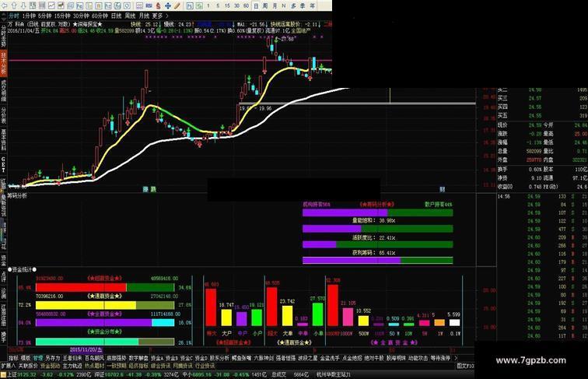
Task: Click the RSI indicator toolbar icon
Action: pyautogui.click(x=149, y=6)
